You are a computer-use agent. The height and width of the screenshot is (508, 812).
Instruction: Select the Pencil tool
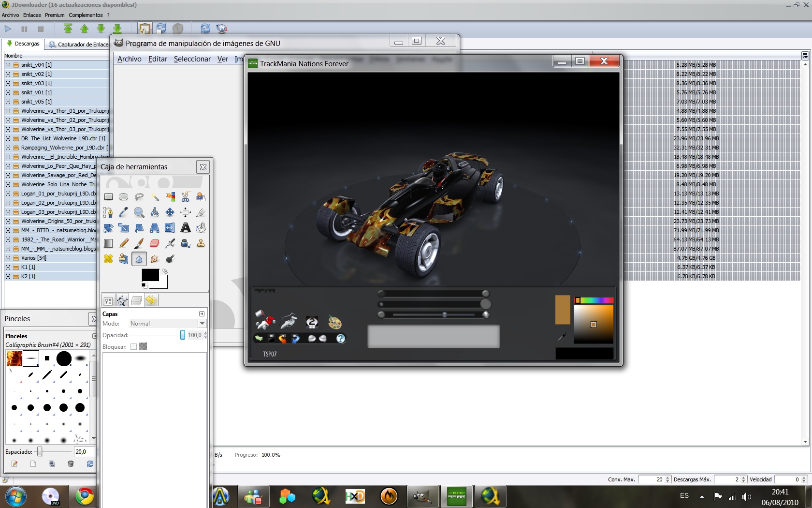tap(124, 243)
